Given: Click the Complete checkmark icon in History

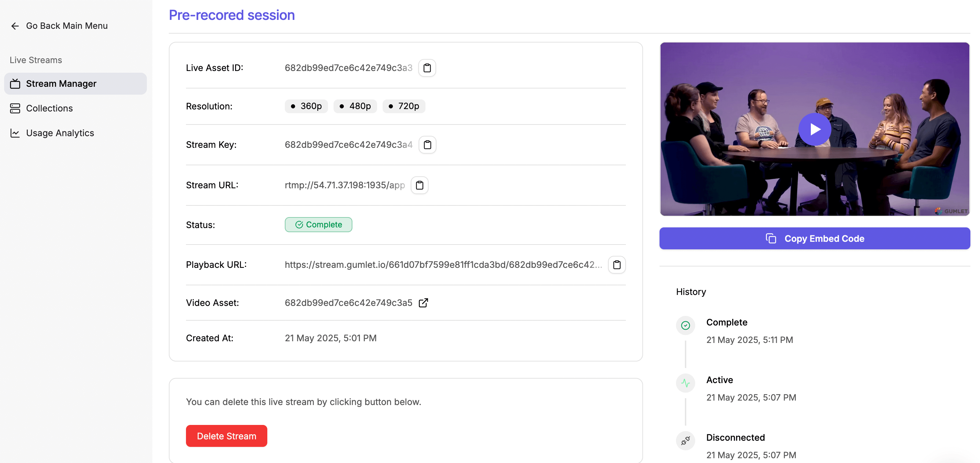Looking at the screenshot, I should click(x=685, y=325).
